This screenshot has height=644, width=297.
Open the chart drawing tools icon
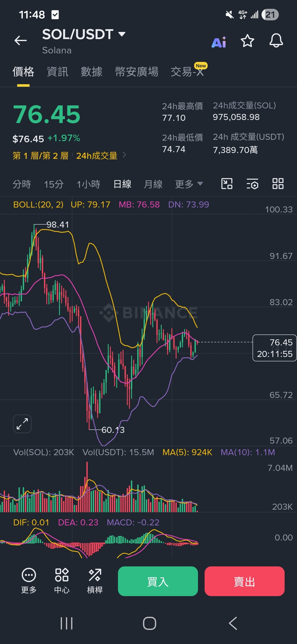[227, 184]
